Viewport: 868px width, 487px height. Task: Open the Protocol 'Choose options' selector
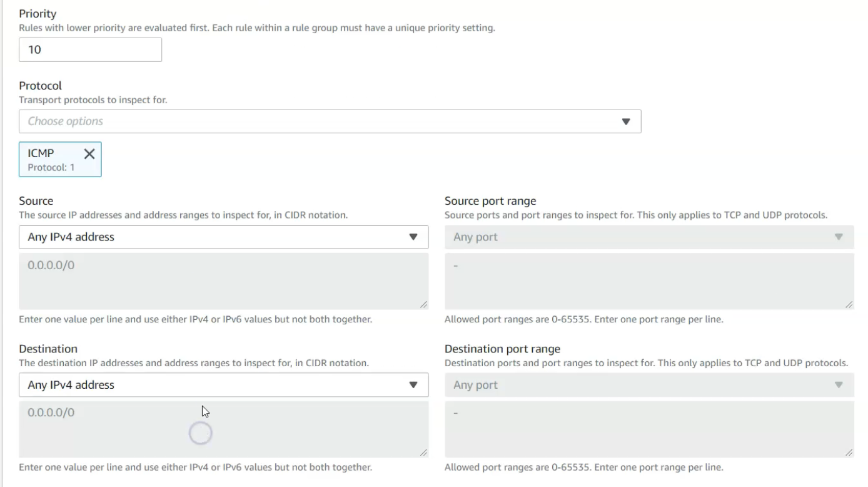[313, 121]
